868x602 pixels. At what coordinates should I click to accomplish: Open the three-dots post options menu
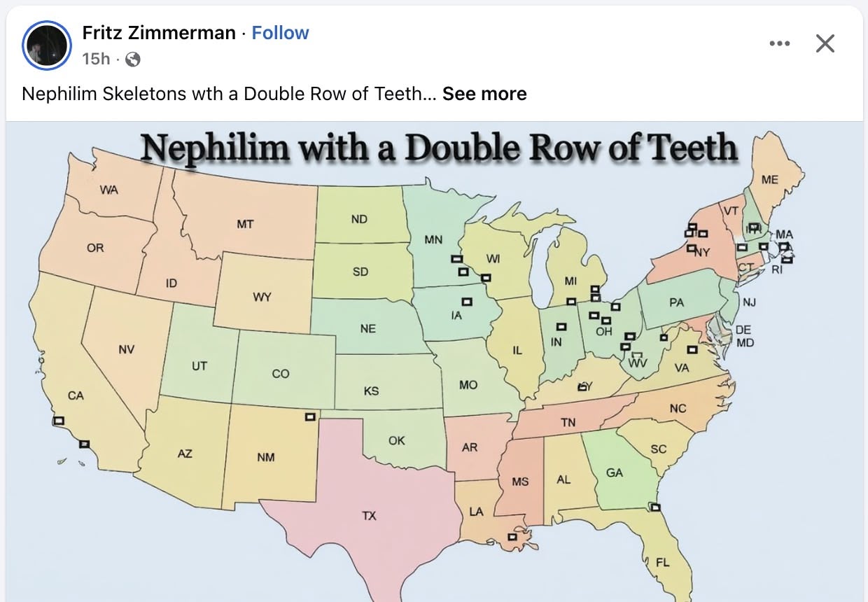[x=779, y=43]
